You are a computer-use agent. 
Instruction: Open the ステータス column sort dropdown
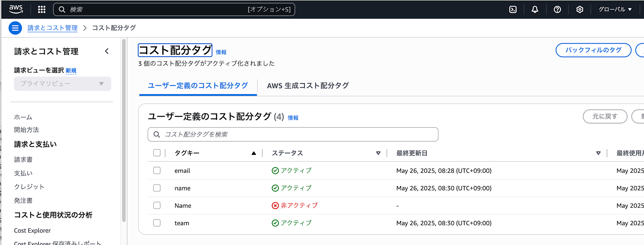pyautogui.click(x=378, y=153)
